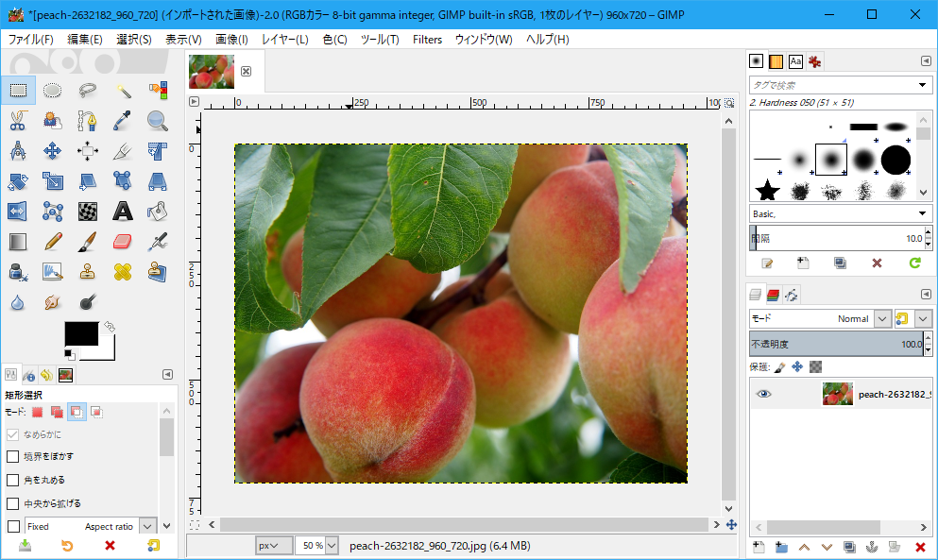Click the black foreground color swatch
The image size is (938, 560).
[81, 333]
